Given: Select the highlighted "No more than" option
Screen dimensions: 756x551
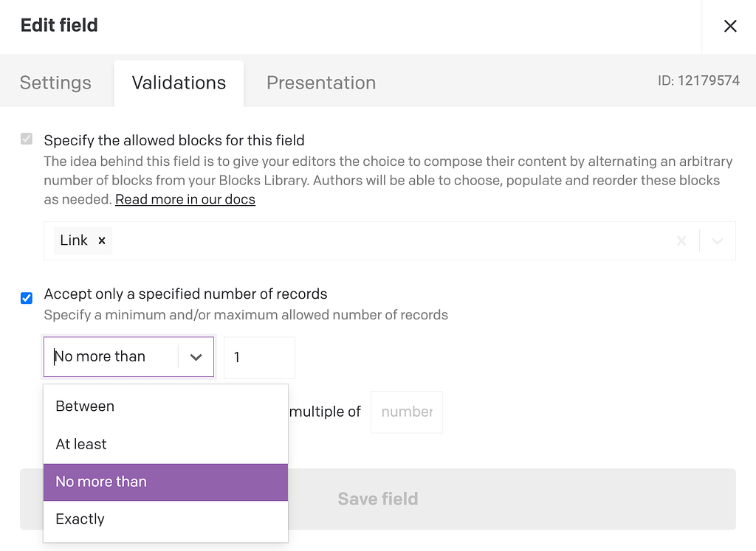Looking at the screenshot, I should tap(100, 482).
